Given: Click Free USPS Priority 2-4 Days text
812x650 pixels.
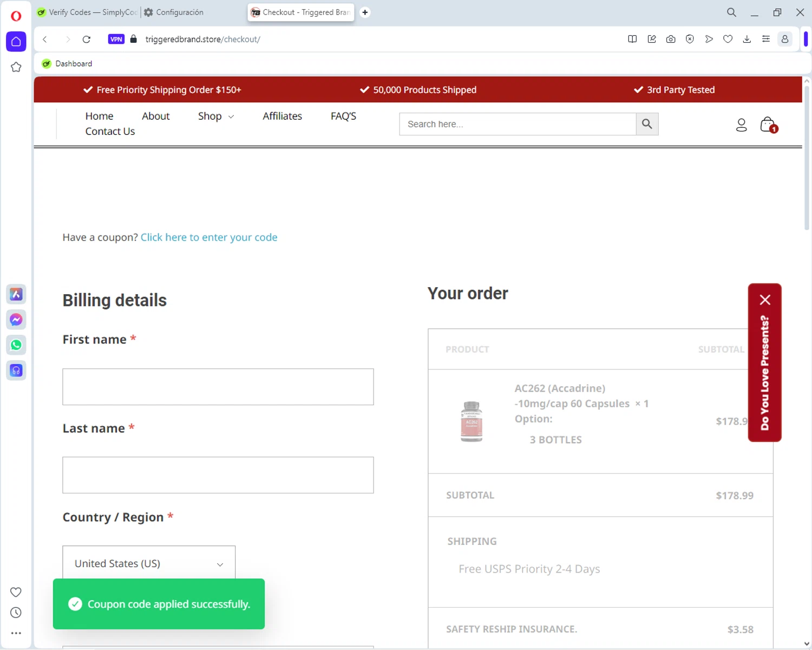Looking at the screenshot, I should pos(529,569).
